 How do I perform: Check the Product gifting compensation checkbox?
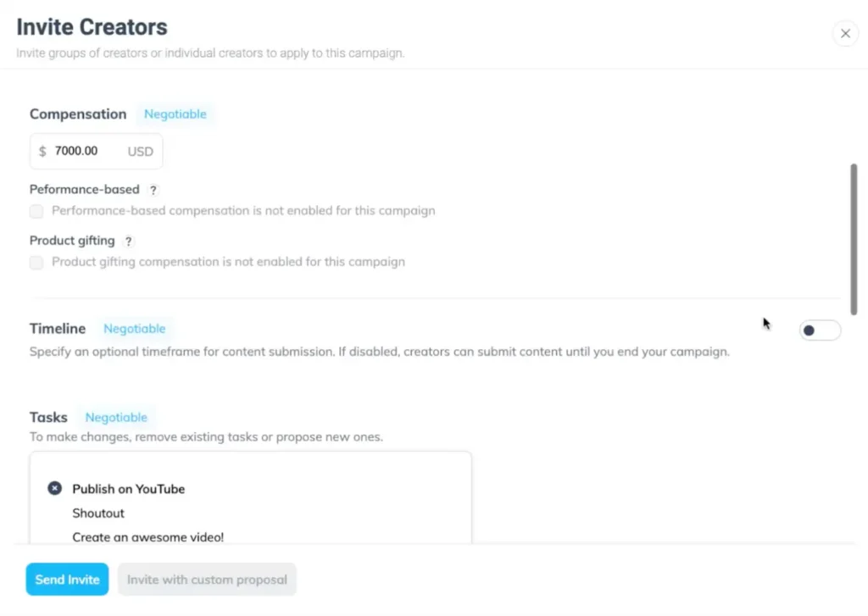(36, 263)
